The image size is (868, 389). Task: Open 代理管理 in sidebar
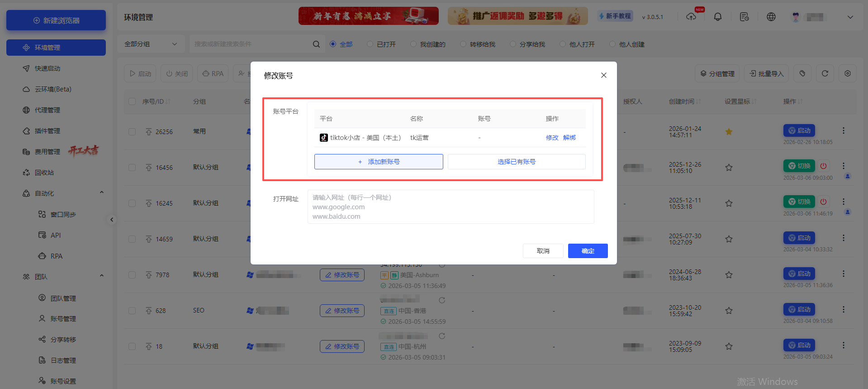(47, 110)
